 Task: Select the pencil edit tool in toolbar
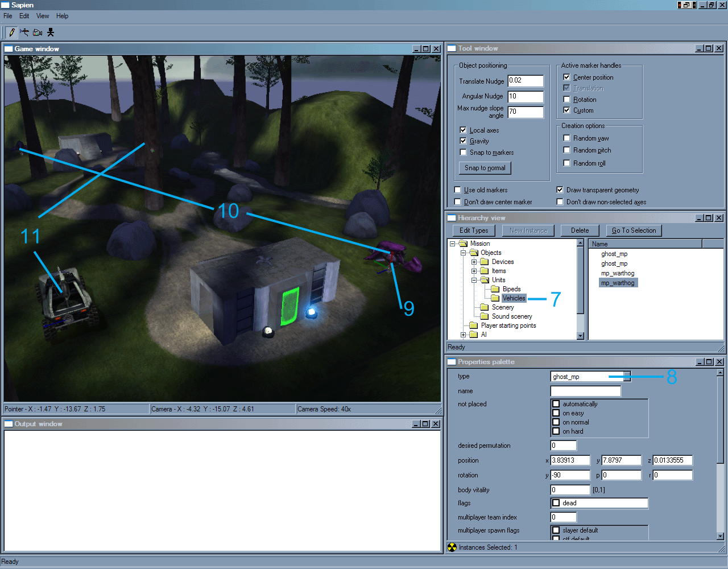click(12, 32)
